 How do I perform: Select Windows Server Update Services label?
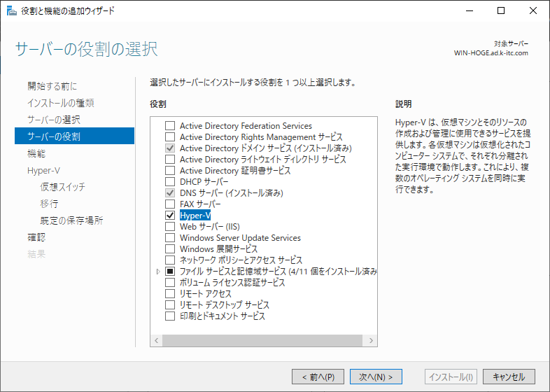pyautogui.click(x=240, y=237)
